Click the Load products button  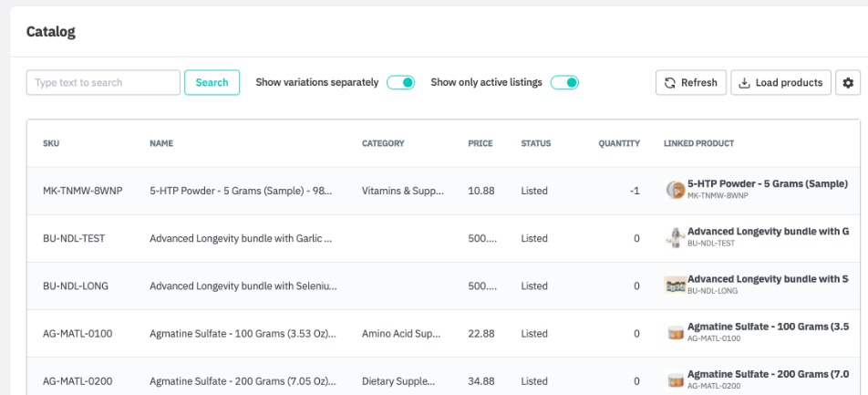tap(780, 83)
